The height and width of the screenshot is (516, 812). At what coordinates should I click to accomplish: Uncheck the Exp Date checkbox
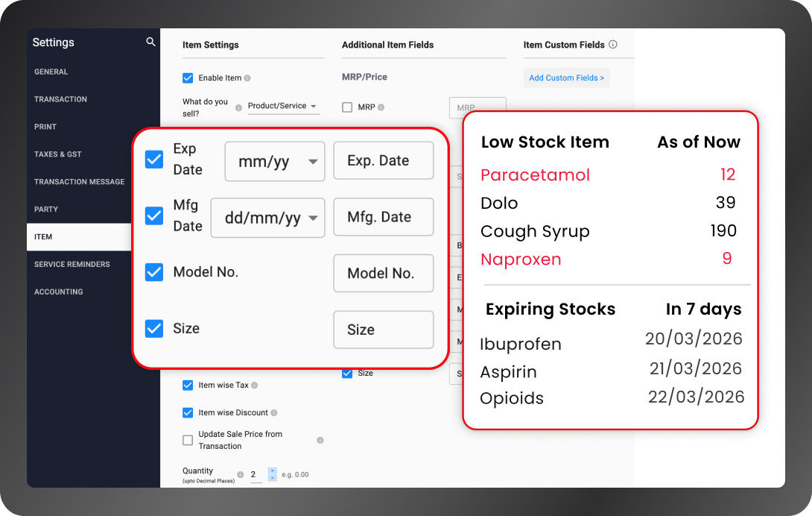[153, 158]
